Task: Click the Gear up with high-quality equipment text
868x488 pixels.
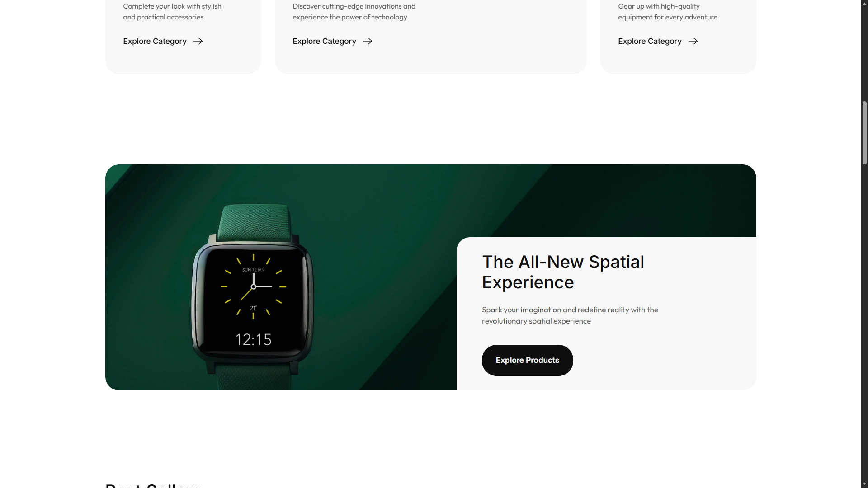Action: [x=668, y=12]
